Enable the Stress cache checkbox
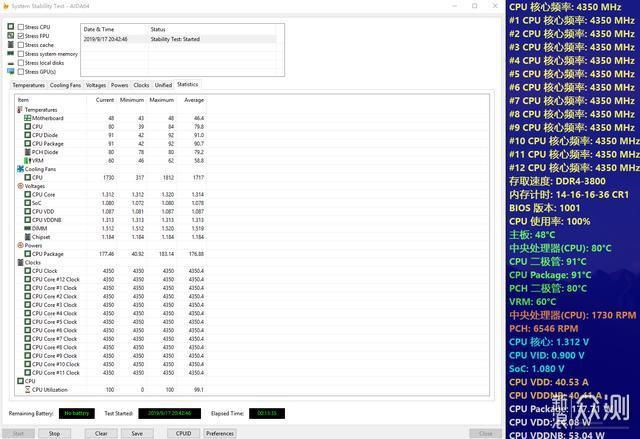Image resolution: width=640 pixels, height=439 pixels. click(x=21, y=45)
